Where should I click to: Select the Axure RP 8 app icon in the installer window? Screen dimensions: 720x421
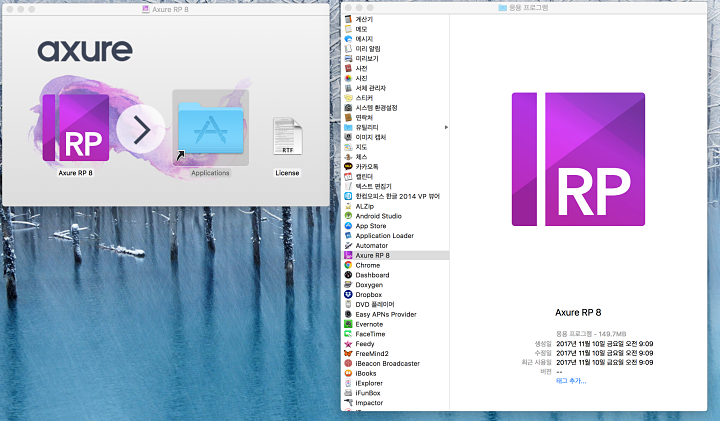pyautogui.click(x=76, y=128)
